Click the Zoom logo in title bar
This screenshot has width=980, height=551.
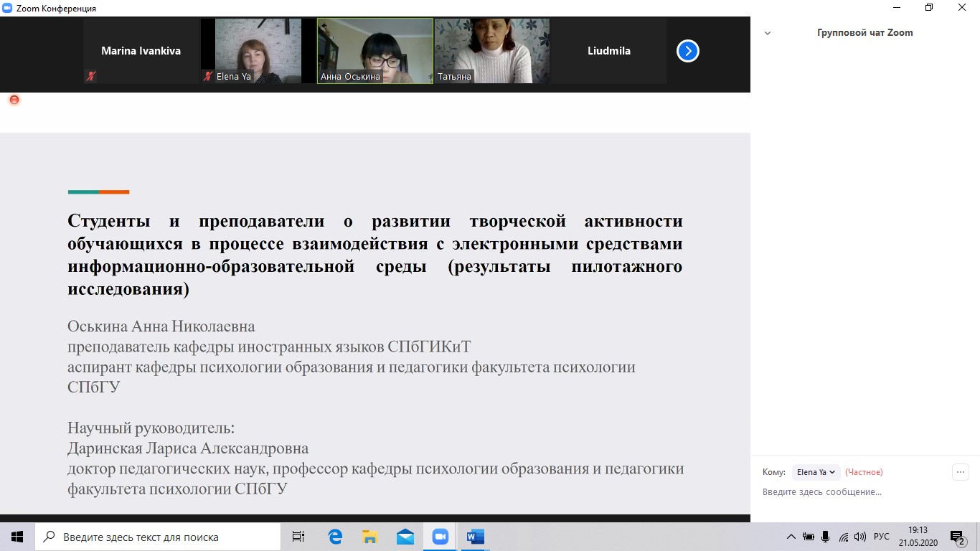click(7, 8)
